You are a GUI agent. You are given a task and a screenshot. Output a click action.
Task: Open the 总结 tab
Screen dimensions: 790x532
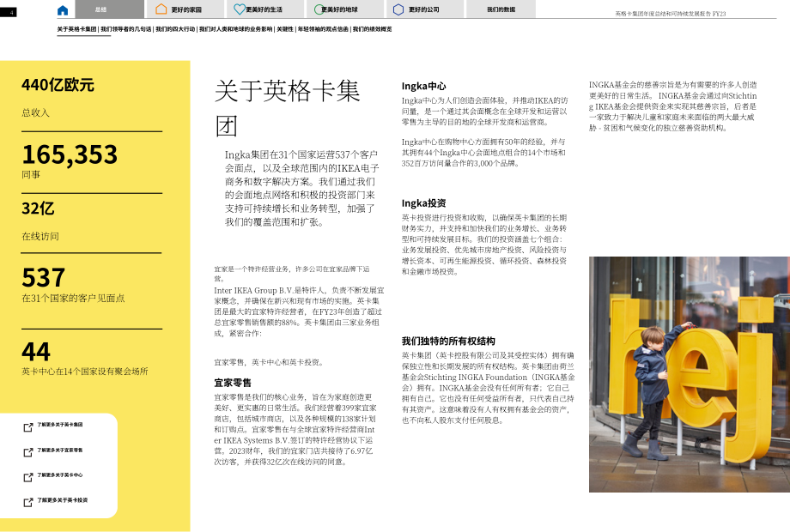pyautogui.click(x=109, y=9)
